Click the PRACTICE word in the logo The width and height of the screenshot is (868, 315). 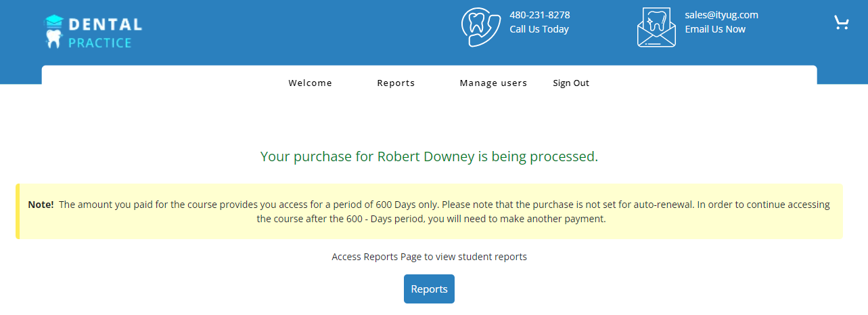click(99, 43)
